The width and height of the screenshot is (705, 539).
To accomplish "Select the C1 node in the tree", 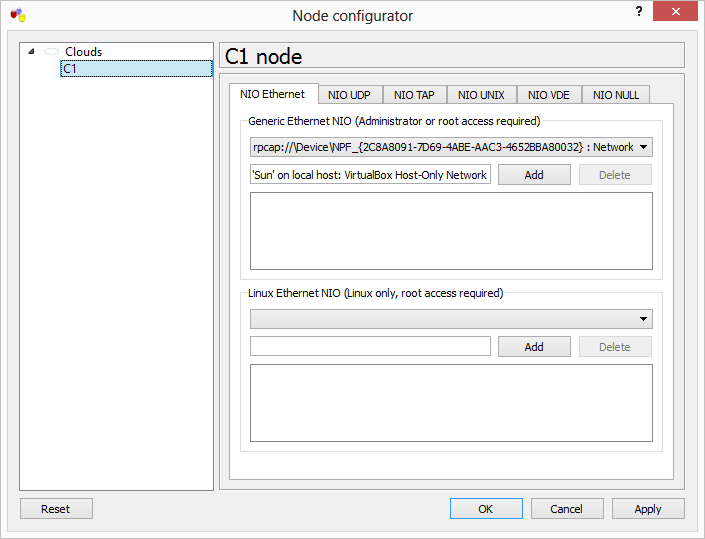I will tap(136, 69).
